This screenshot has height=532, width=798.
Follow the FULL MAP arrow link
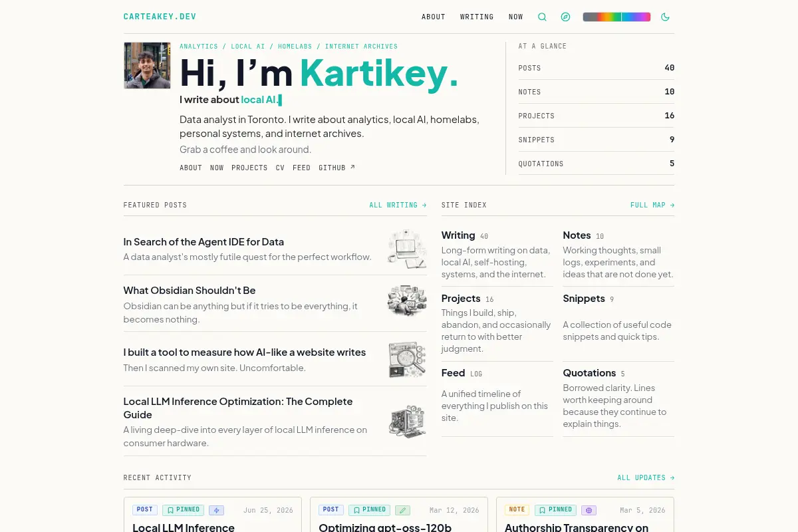(x=652, y=205)
